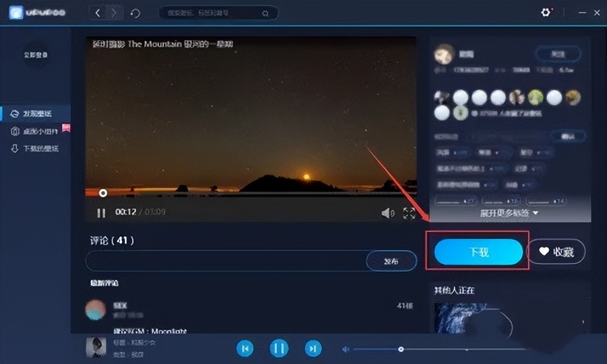Mute the bottom playback bar speaker

345,349
